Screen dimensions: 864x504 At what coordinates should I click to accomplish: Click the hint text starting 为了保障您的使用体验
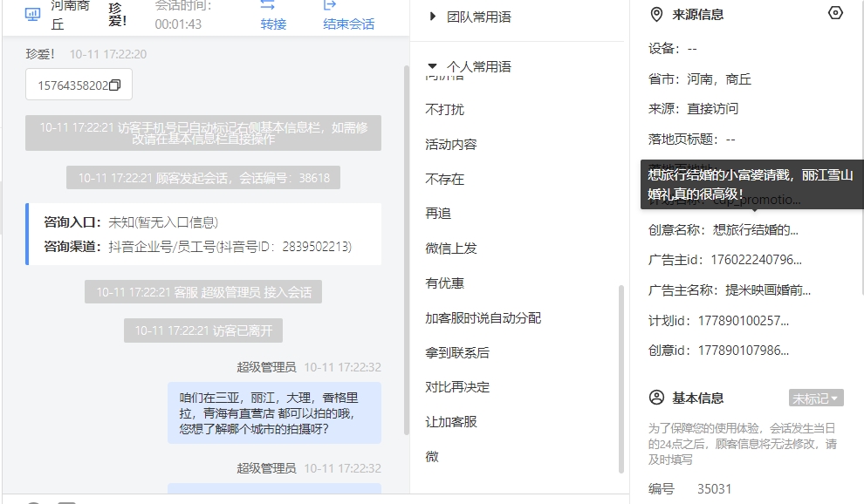(x=742, y=444)
